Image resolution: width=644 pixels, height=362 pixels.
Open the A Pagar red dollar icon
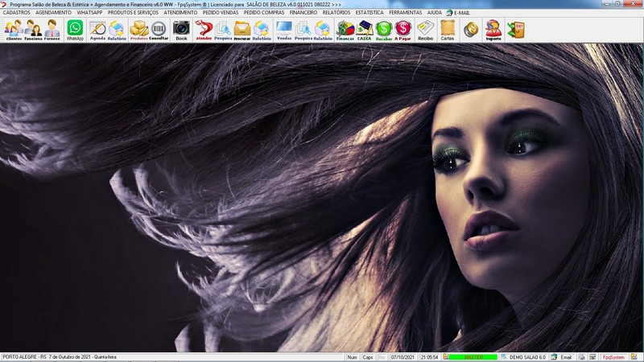402,30
